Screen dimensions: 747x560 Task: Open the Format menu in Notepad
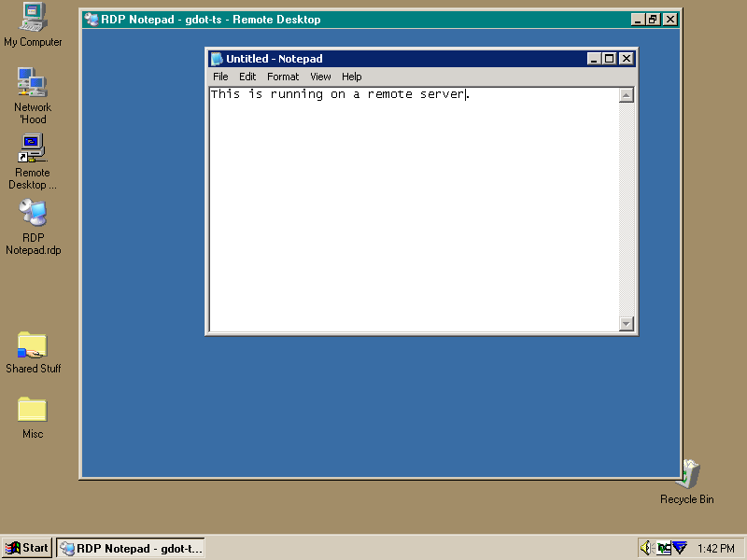click(283, 77)
